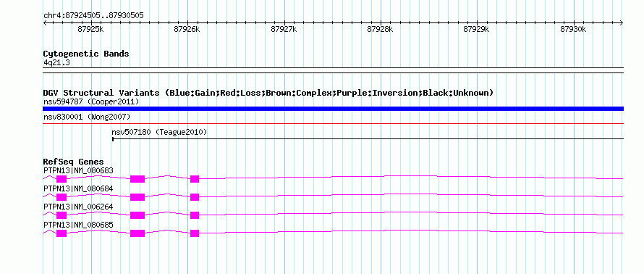Click the blue gain bar of nsv594787
Viewport: 644px width, 274px height.
[333, 109]
